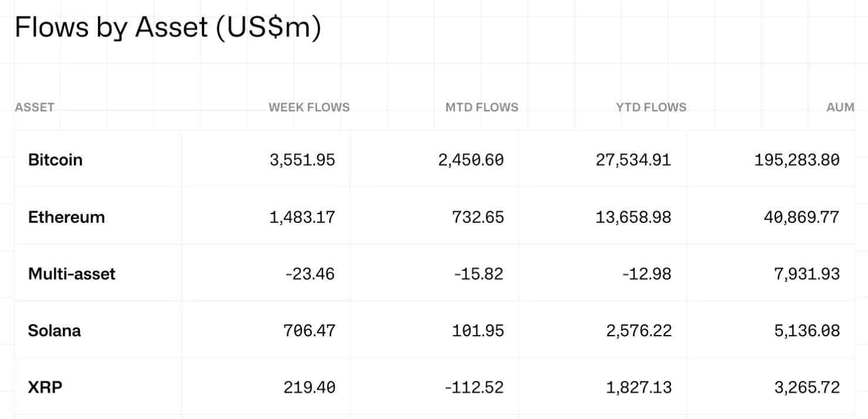Image resolution: width=868 pixels, height=419 pixels.
Task: Click Solana YTD flows value 2,576.22
Action: pyautogui.click(x=639, y=331)
